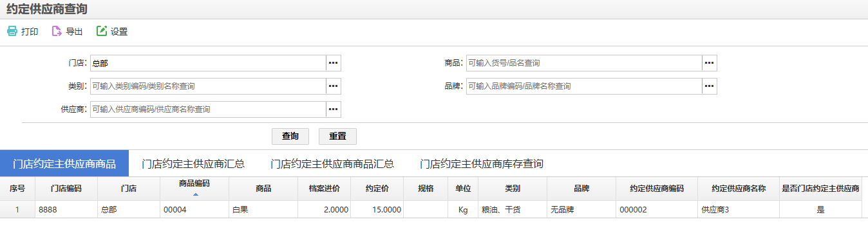868x244 pixels.
Task: Open the 供应商 lookup ellipsis button
Action: [x=333, y=109]
